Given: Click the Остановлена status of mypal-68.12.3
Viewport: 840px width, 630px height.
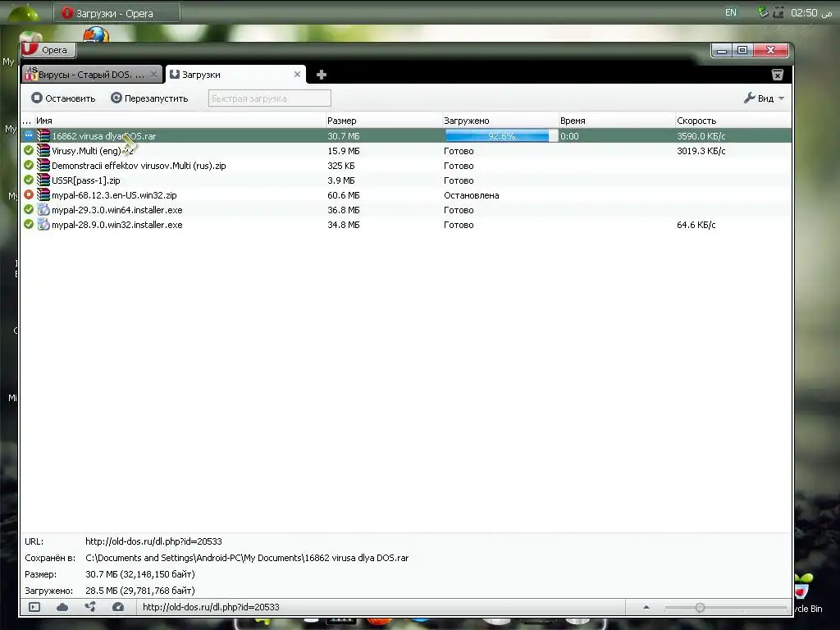Looking at the screenshot, I should pyautogui.click(x=472, y=195).
